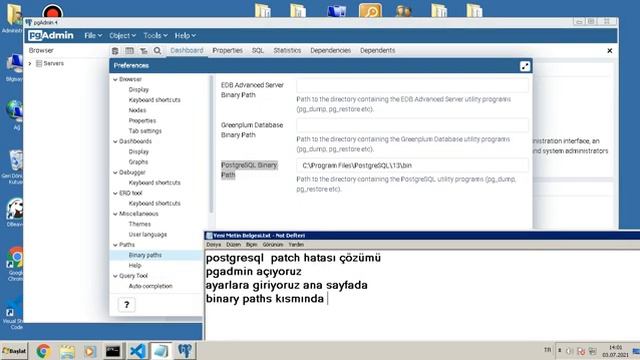Screen dimensions: 640x360
Task: Open Dosya menu in Notepad
Action: click(213, 244)
